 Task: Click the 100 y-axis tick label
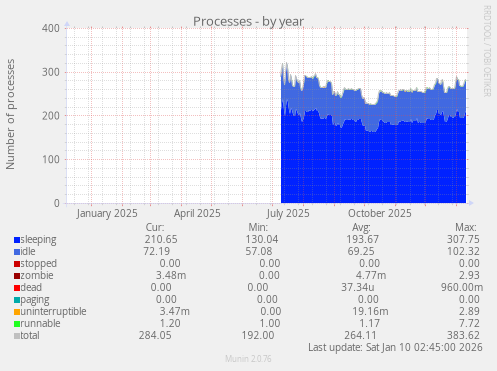[51, 159]
